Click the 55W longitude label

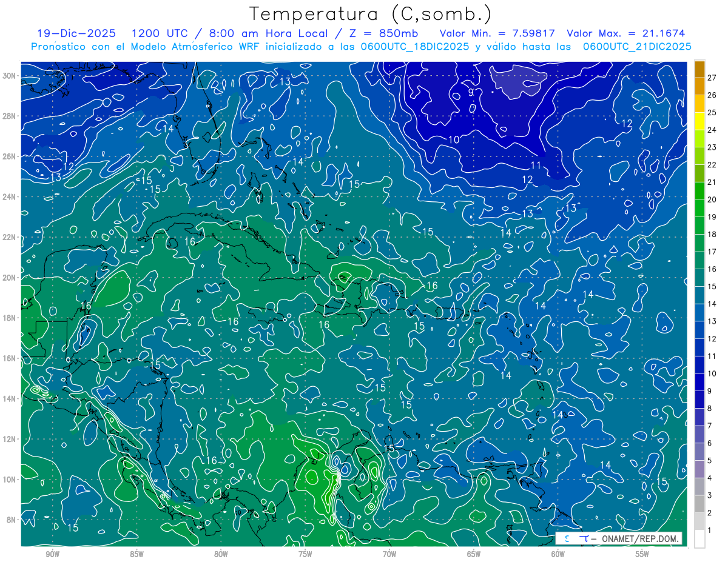coord(642,555)
